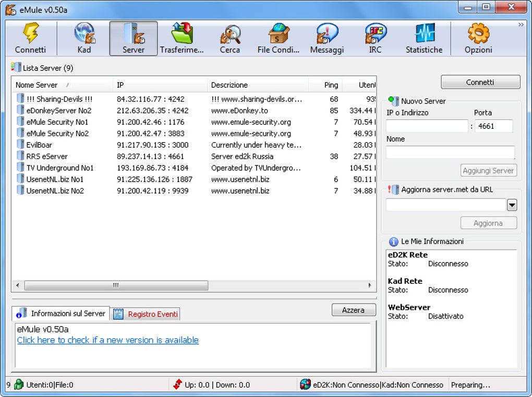This screenshot has width=532, height=397.
Task: Click the Nuovo Server plus icon
Action: click(394, 101)
